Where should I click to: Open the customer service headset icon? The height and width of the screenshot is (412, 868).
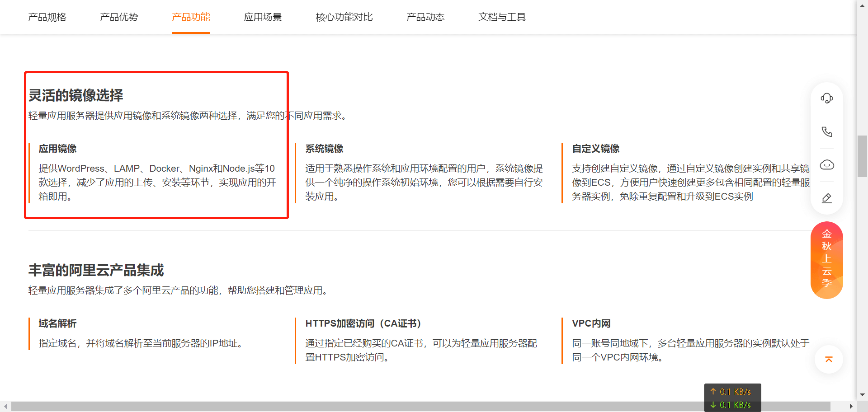pos(826,98)
